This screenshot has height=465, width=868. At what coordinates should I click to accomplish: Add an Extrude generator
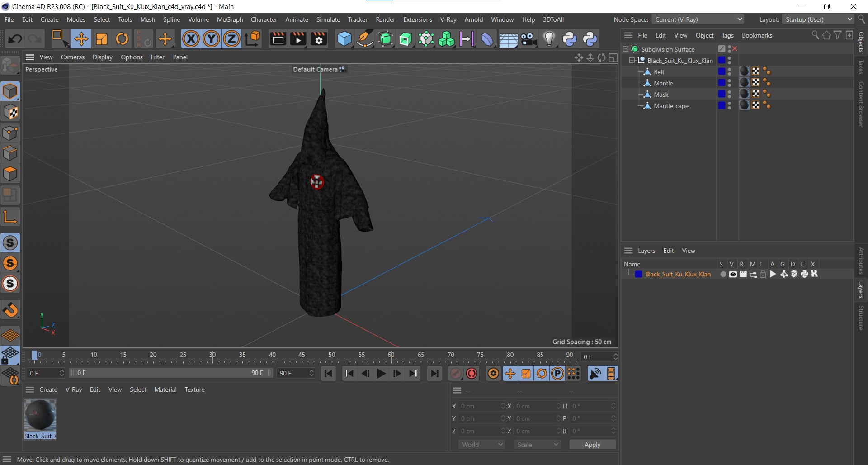tap(406, 39)
